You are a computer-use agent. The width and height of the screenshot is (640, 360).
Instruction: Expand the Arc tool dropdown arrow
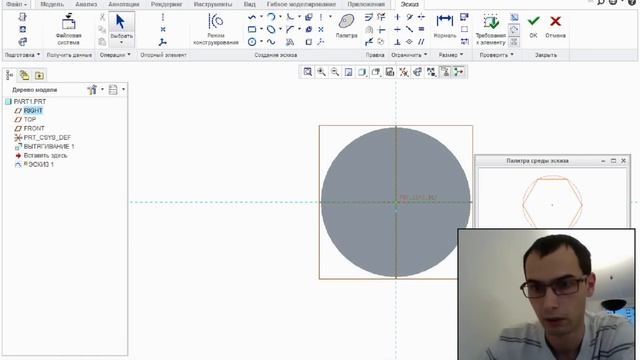click(280, 17)
